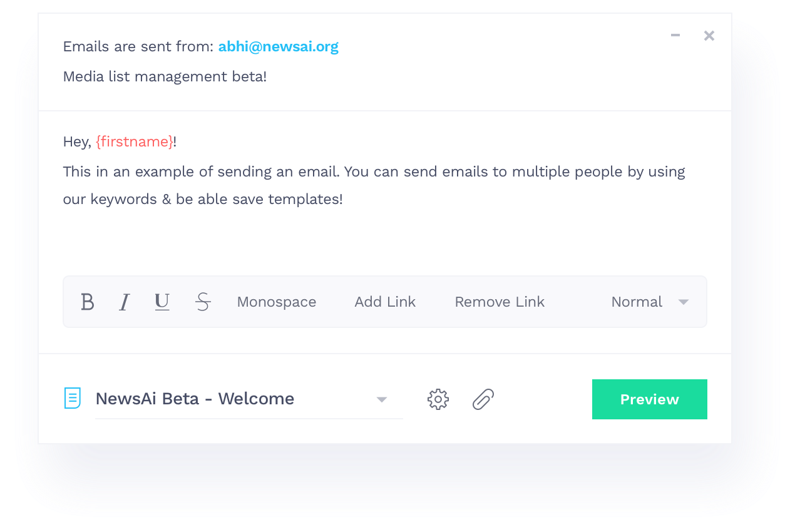Attach a file using paperclip
The image size is (795, 532).
tap(483, 399)
